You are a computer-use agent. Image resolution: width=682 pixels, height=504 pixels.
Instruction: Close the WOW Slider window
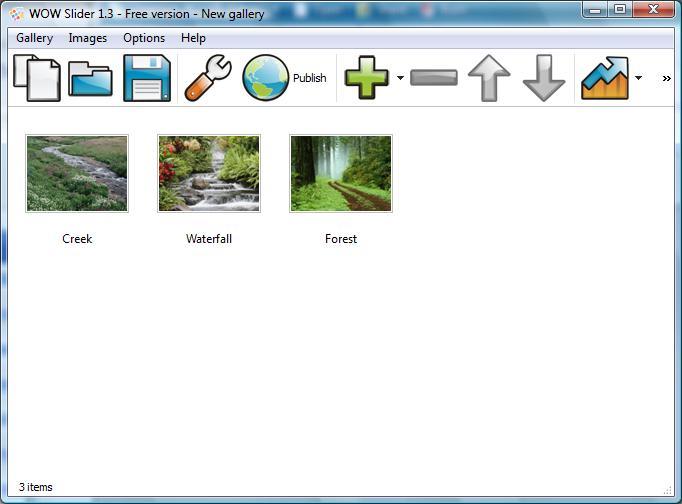(x=653, y=10)
